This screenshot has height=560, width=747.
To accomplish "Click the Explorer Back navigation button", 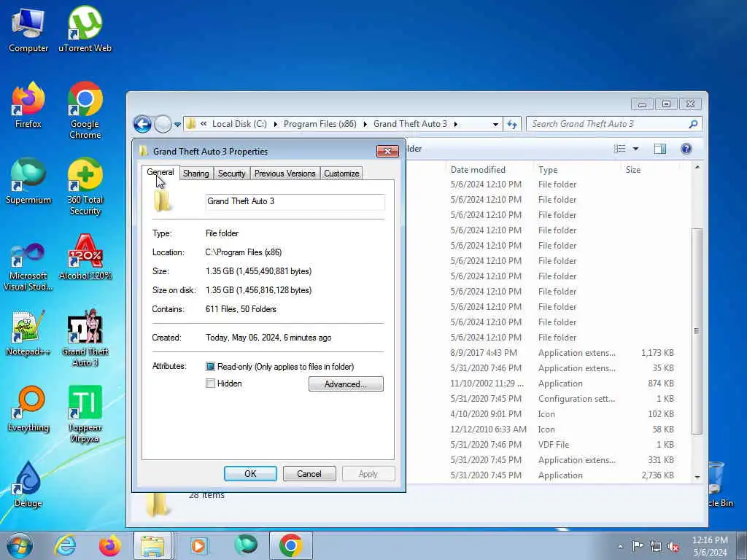I will point(142,124).
